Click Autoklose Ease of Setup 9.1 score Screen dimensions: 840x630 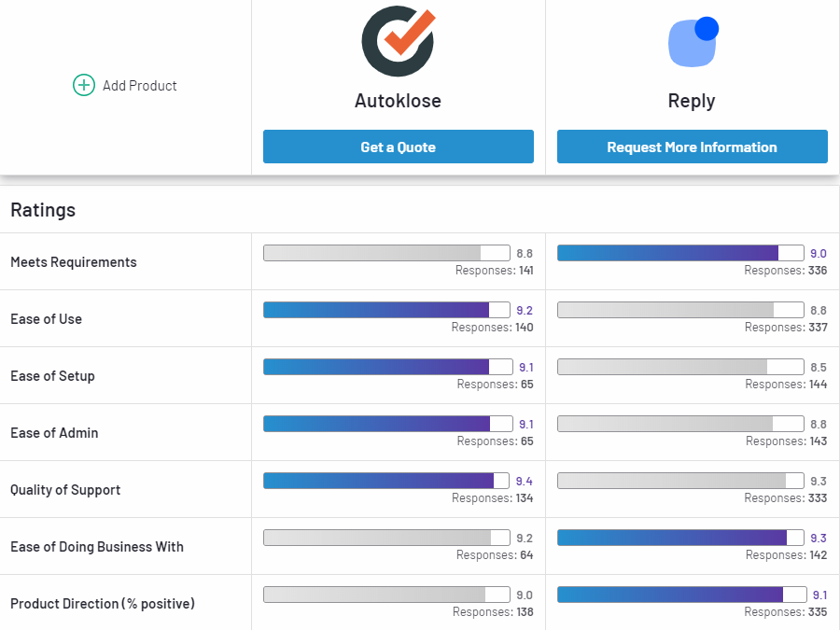coord(525,367)
